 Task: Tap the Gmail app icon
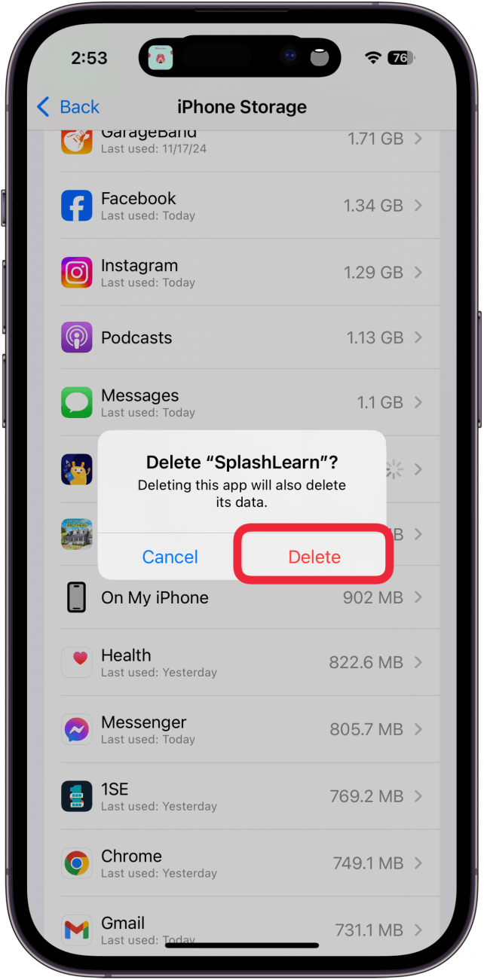(77, 930)
